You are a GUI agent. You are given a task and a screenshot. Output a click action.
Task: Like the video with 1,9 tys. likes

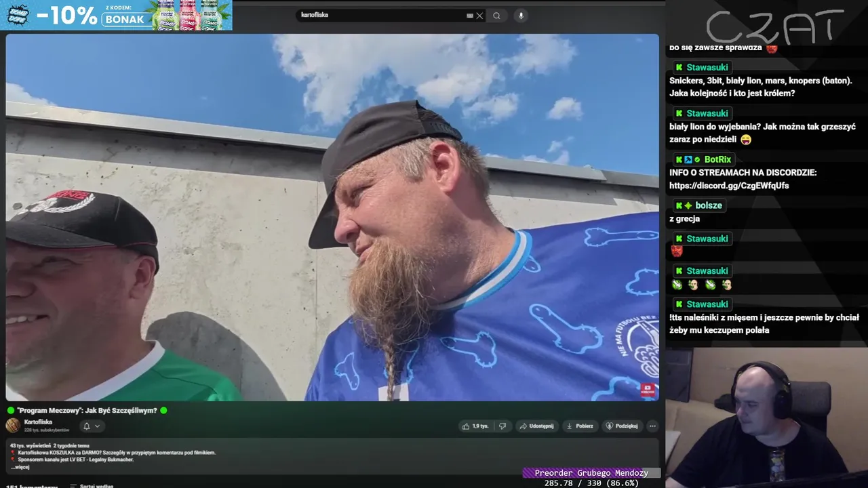tap(475, 426)
